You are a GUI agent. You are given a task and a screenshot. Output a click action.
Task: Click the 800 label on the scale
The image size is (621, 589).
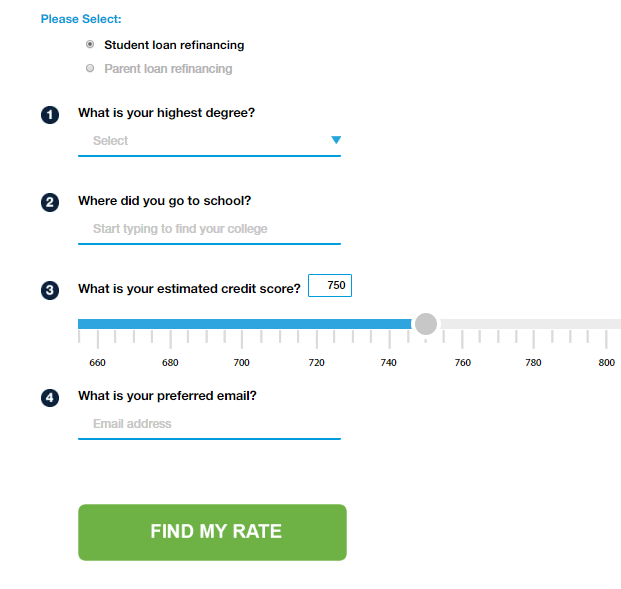click(606, 362)
